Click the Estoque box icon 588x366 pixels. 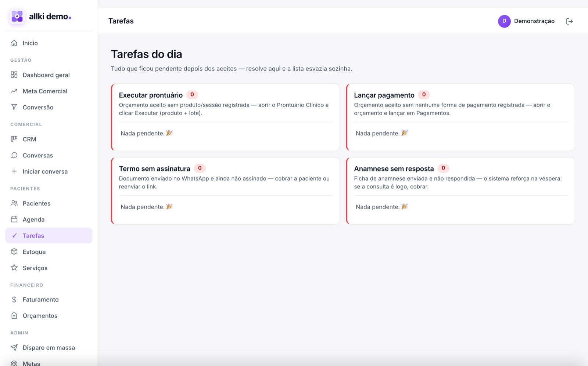pos(14,252)
